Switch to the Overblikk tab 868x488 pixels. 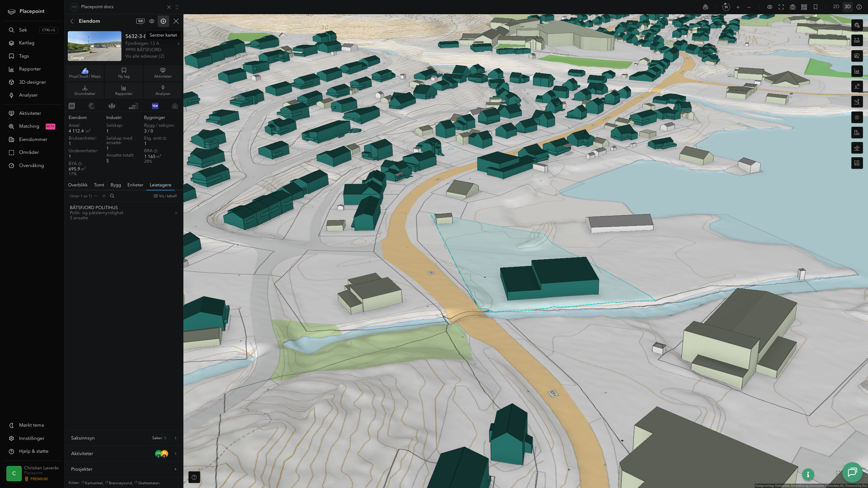click(78, 185)
